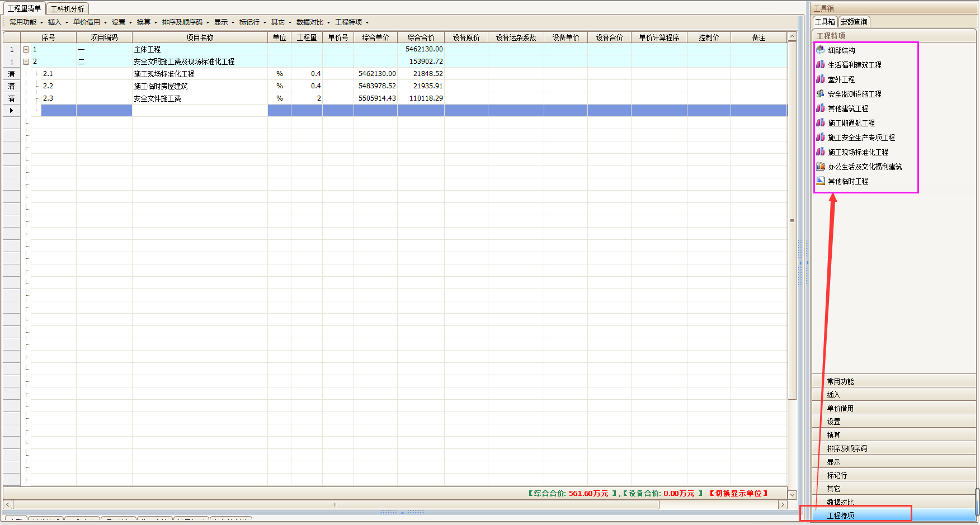980x525 pixels.
Task: Click the 安全监测设施工程 icon
Action: [821, 93]
